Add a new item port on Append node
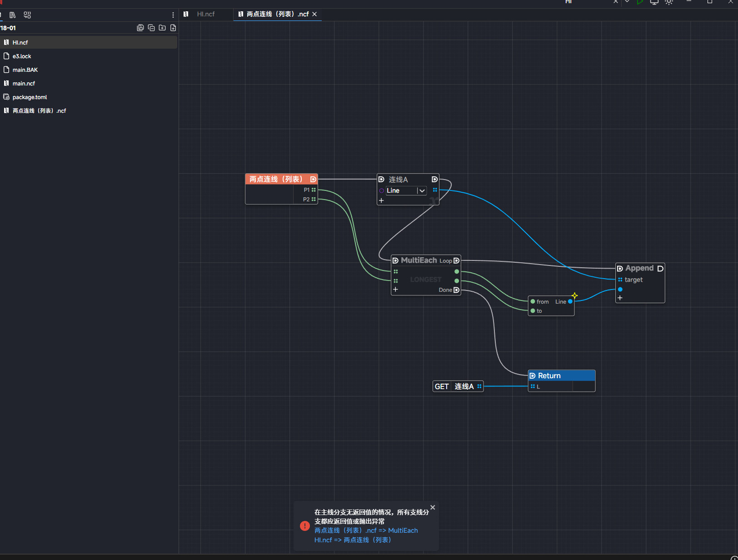The width and height of the screenshot is (738, 560). [620, 298]
